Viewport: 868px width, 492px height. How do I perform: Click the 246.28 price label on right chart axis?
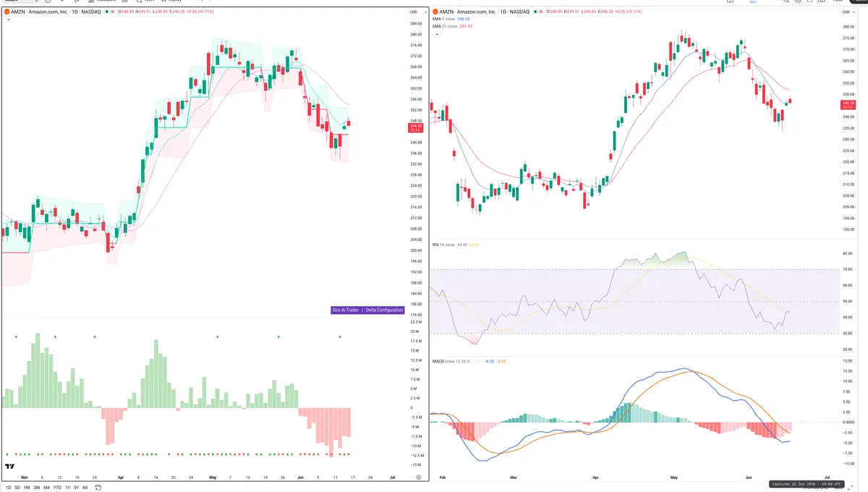(x=848, y=104)
